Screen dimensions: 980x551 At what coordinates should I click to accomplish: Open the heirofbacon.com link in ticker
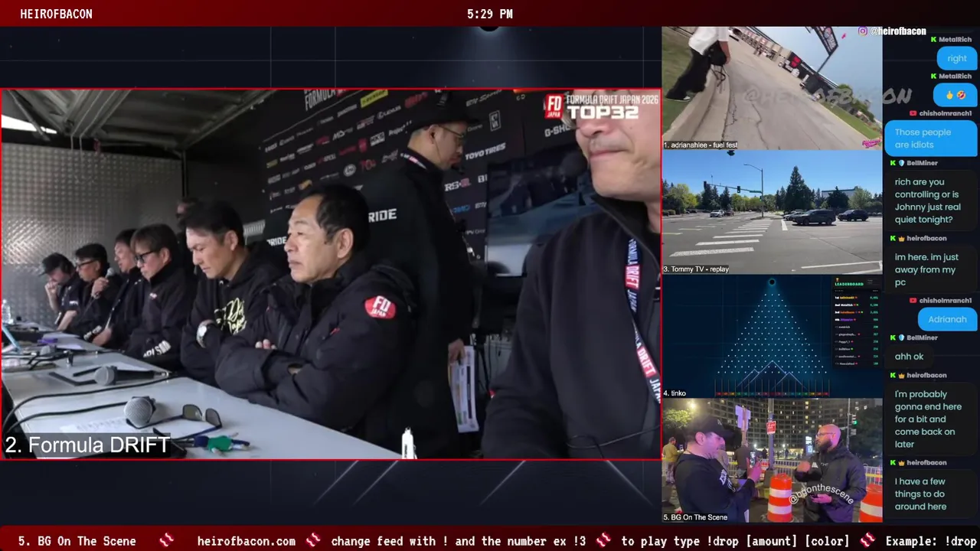[x=247, y=541]
